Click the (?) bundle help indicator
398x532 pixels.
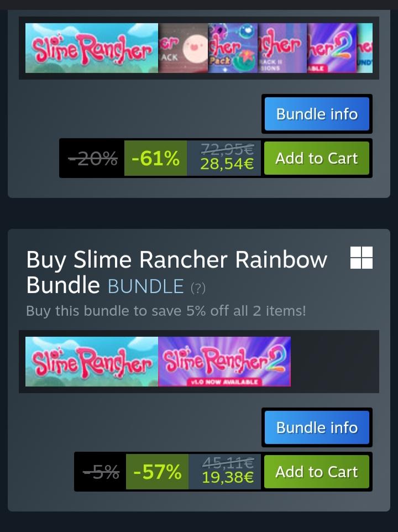point(198,288)
